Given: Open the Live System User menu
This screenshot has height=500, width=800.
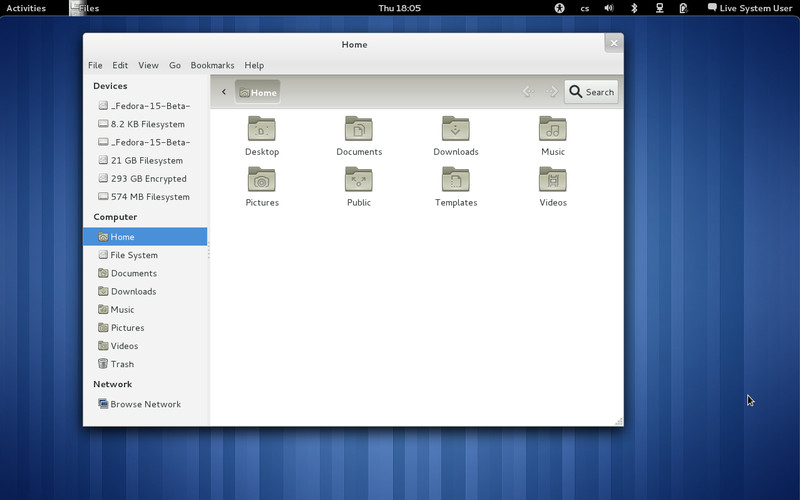Looking at the screenshot, I should [749, 8].
